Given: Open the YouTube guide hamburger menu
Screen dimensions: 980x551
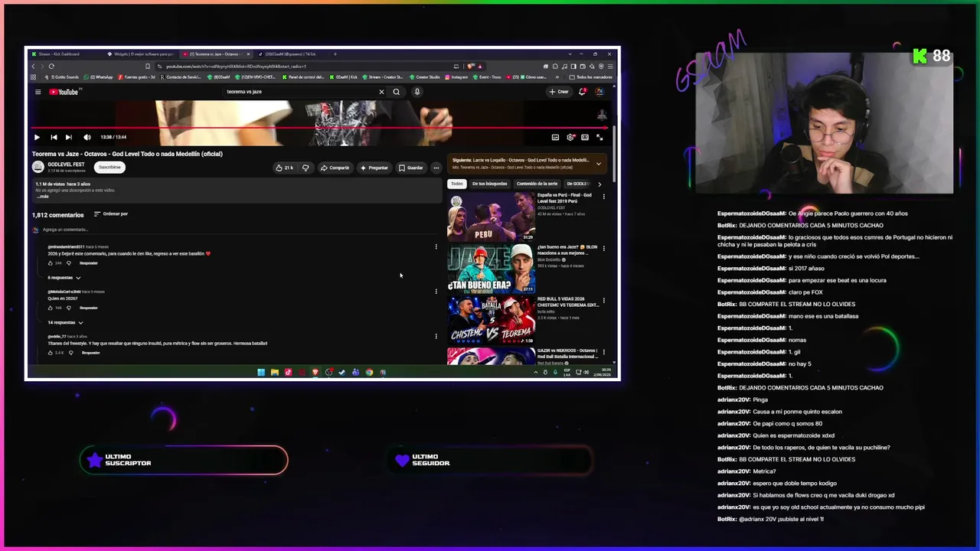Looking at the screenshot, I should (x=38, y=92).
